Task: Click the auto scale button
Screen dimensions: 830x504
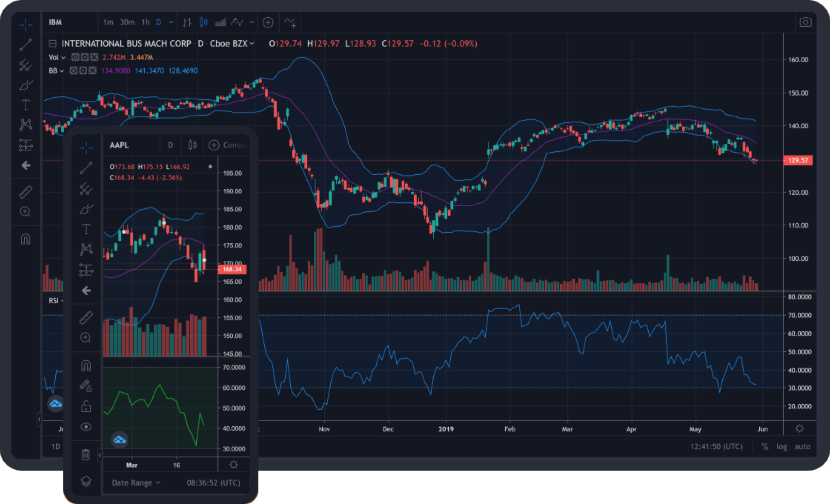Action: pyautogui.click(x=802, y=446)
